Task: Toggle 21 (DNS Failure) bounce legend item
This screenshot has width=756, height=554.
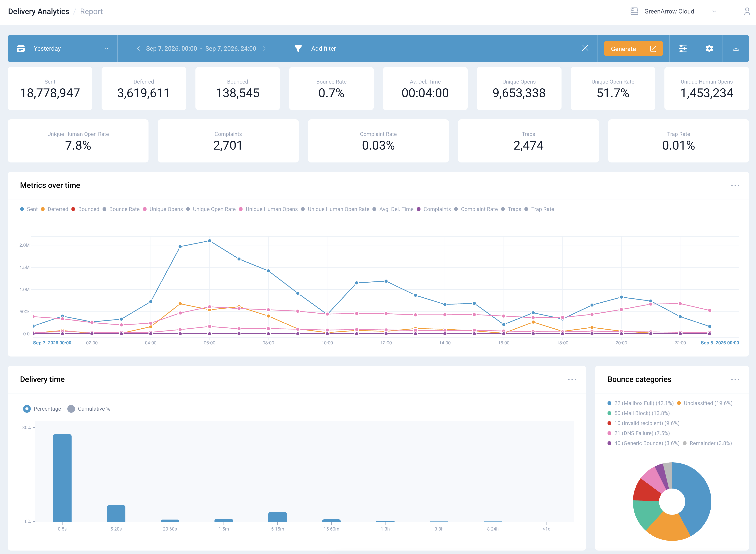Action: [x=638, y=433]
